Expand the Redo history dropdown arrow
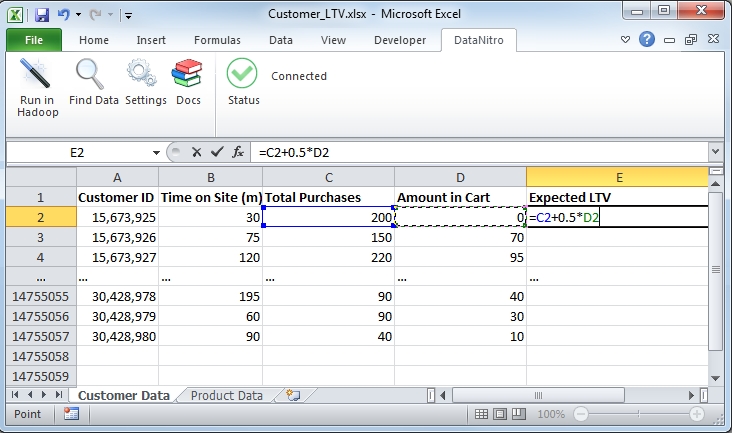 pos(111,15)
